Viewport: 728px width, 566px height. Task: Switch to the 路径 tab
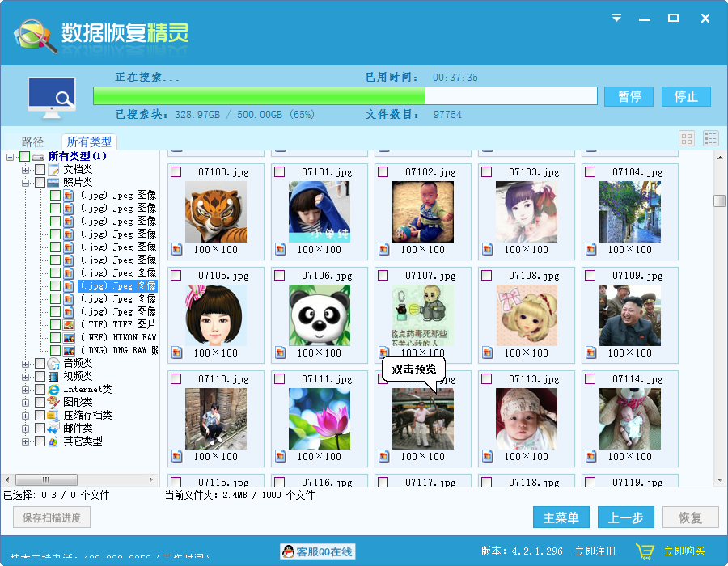33,141
